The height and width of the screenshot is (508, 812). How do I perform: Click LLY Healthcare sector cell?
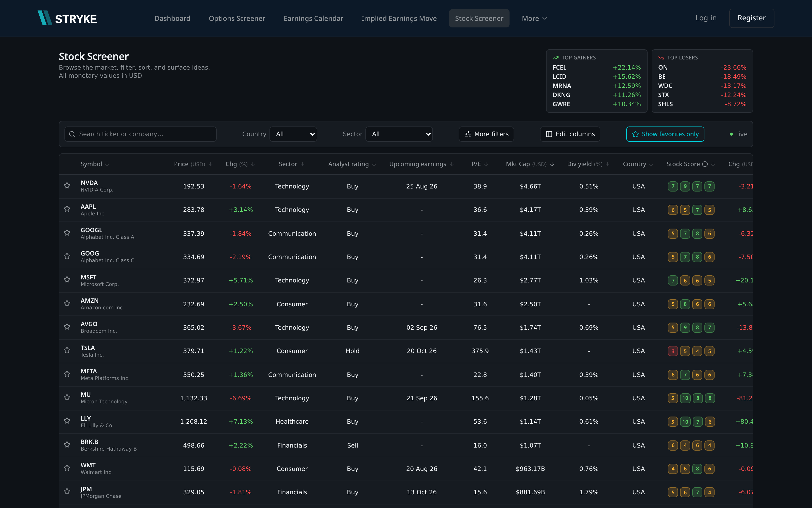point(292,421)
